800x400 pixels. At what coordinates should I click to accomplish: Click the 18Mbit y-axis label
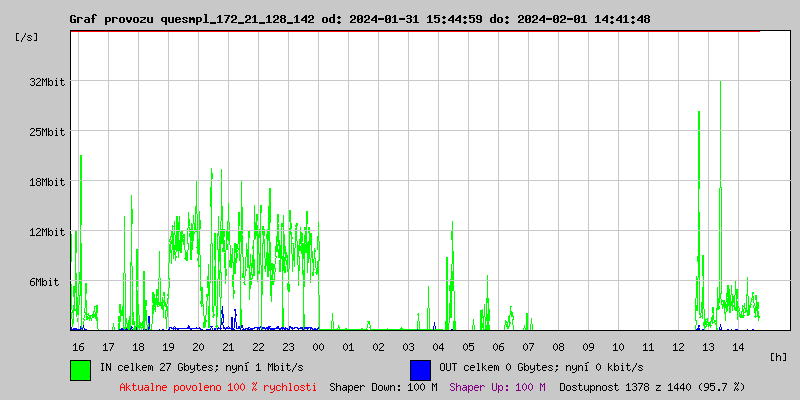click(47, 182)
